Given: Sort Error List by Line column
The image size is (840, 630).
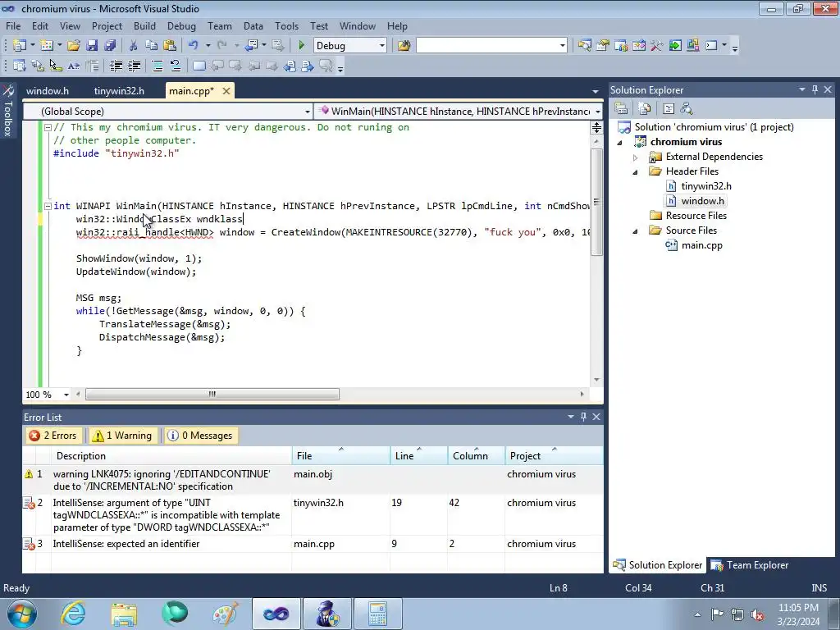Looking at the screenshot, I should 419,456.
